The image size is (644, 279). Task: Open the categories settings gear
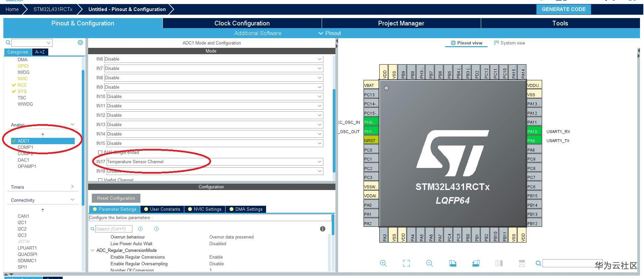click(80, 42)
